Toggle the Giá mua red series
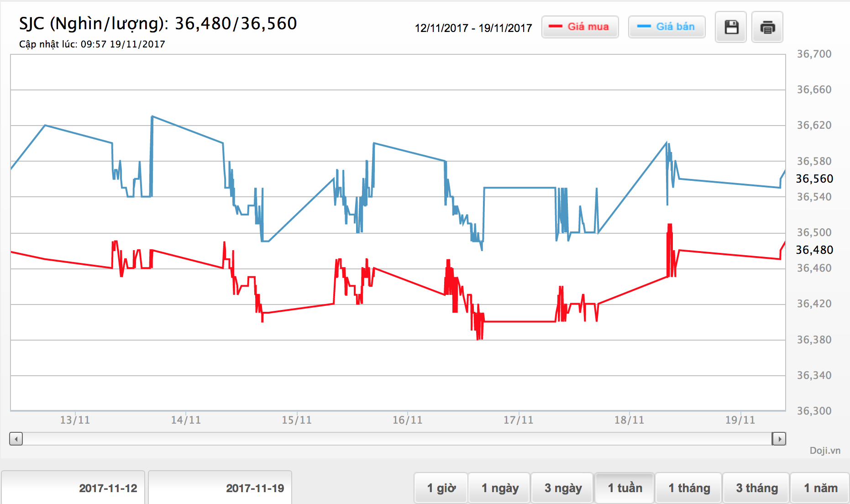Viewport: 850px width, 504px height. point(580,27)
